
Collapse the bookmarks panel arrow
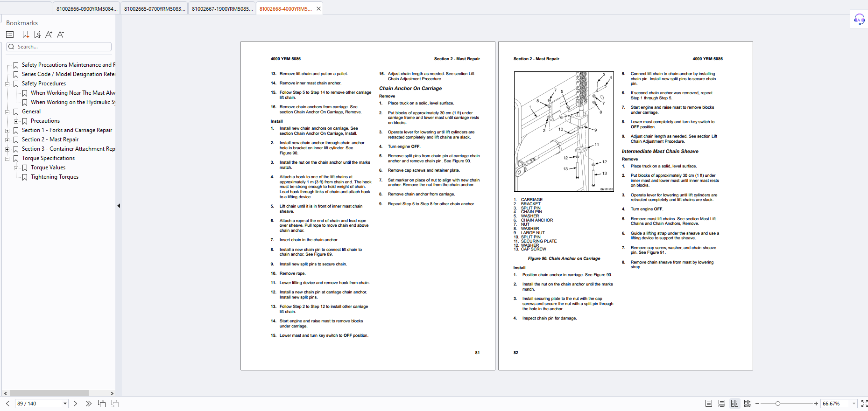(x=119, y=206)
